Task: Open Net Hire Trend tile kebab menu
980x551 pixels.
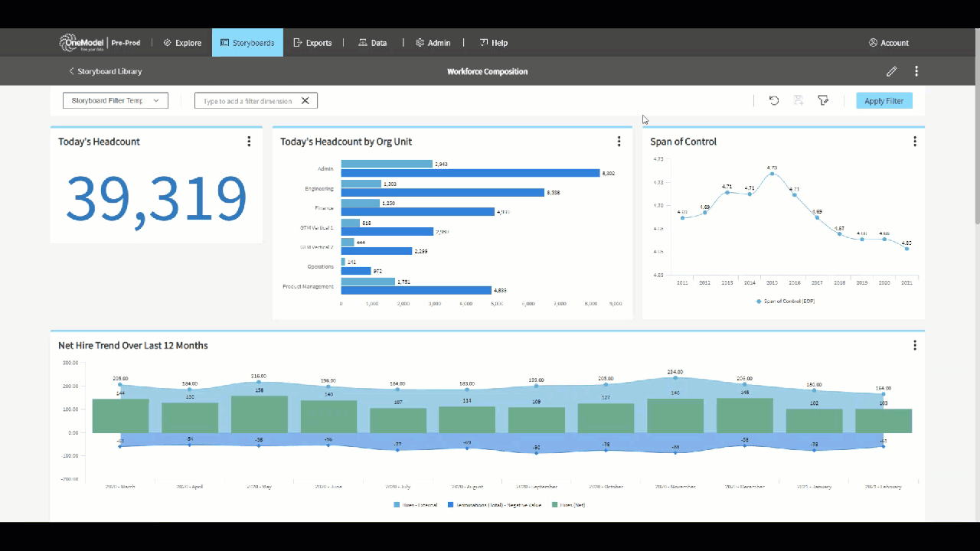Action: [914, 345]
